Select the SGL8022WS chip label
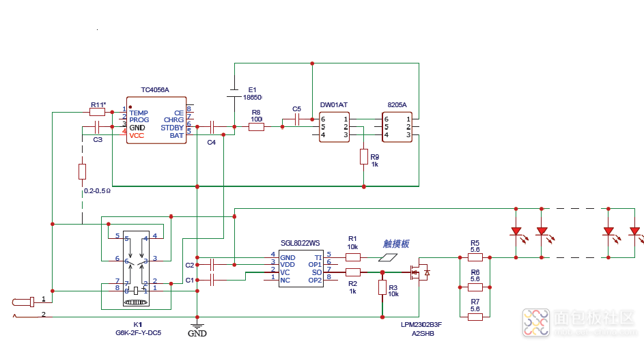The height and width of the screenshot is (344, 644). click(300, 244)
